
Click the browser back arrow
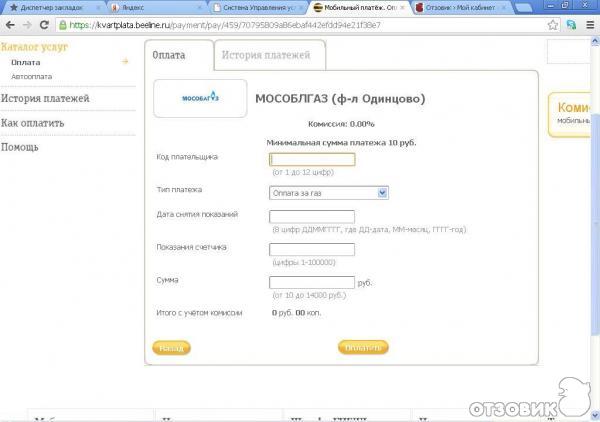pyautogui.click(x=9, y=26)
